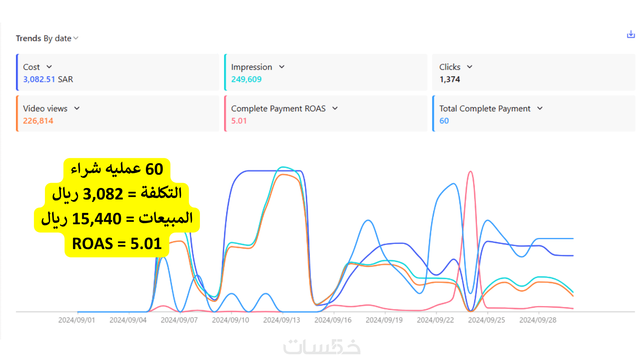
Task: Open the Trends By date dropdown
Action: coord(47,39)
